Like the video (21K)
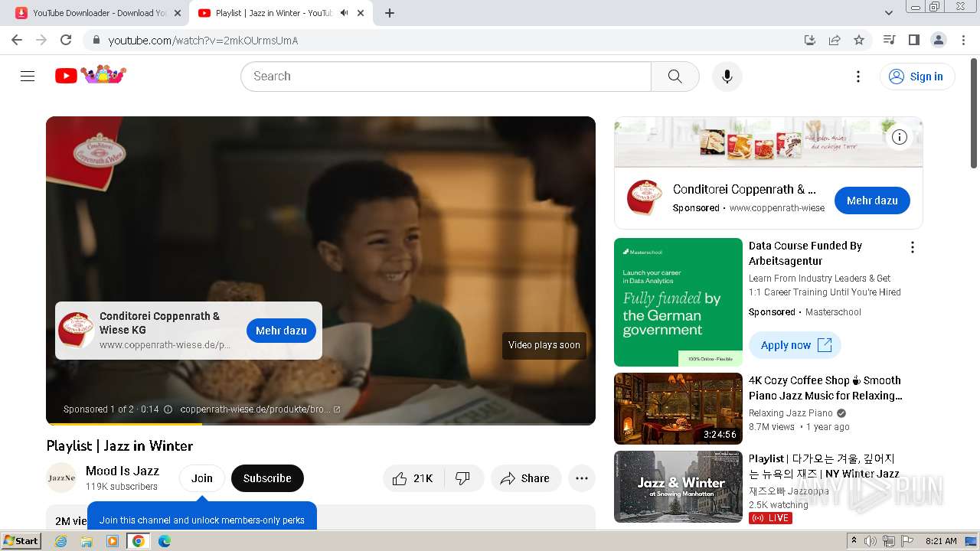980x551 pixels. tap(413, 478)
